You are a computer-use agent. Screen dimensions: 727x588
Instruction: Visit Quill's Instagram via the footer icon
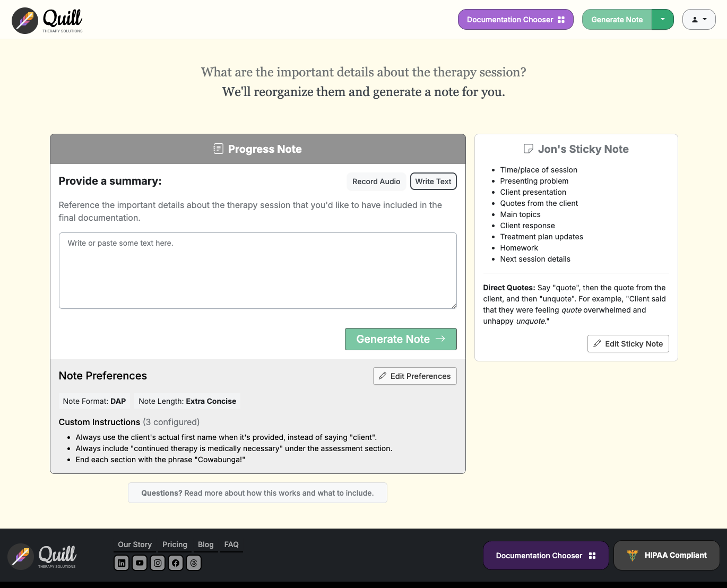click(158, 563)
